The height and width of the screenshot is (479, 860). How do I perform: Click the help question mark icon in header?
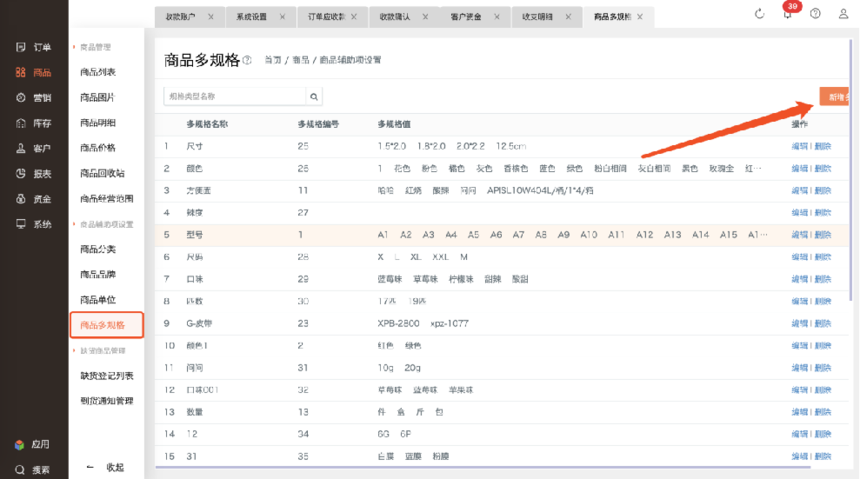point(816,14)
